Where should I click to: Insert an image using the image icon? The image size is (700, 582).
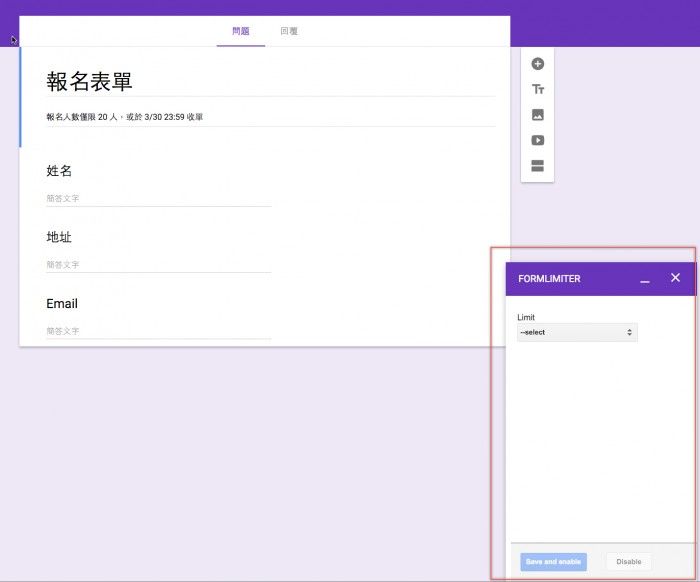pyautogui.click(x=537, y=115)
